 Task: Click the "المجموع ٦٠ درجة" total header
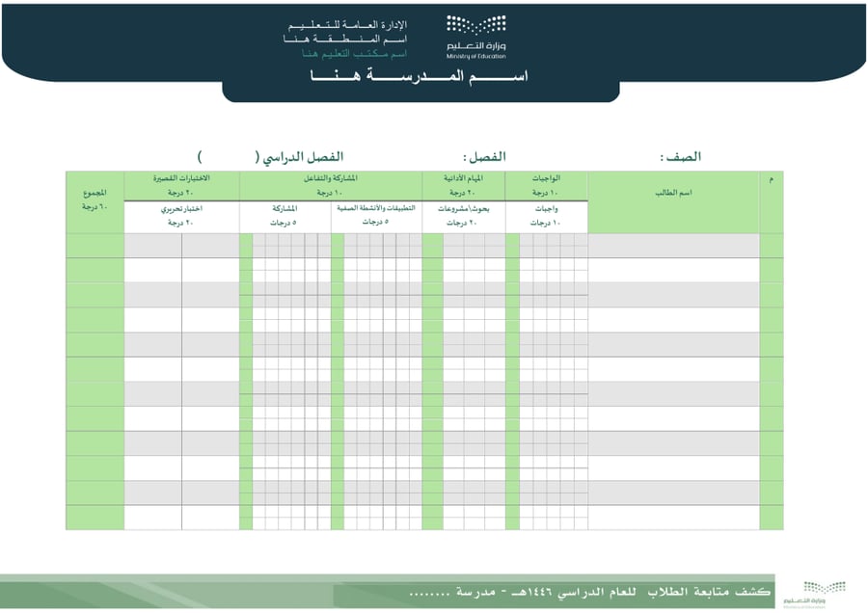tap(95, 202)
